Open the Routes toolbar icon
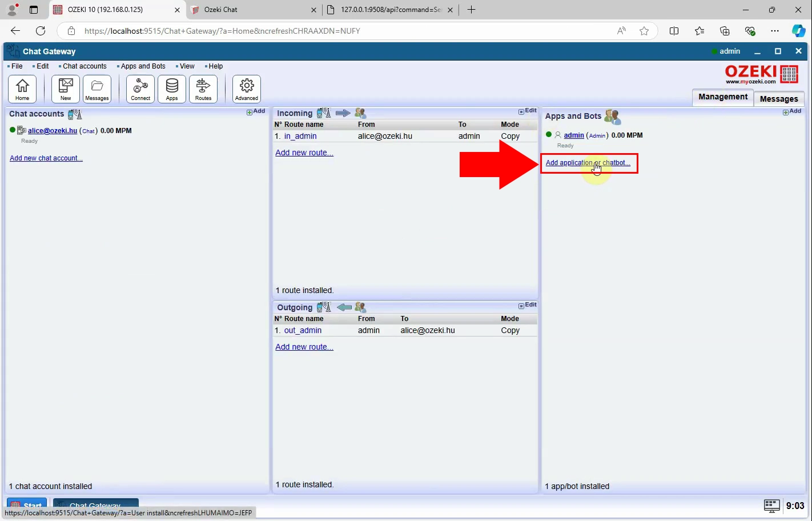The height and width of the screenshot is (521, 812). (203, 89)
